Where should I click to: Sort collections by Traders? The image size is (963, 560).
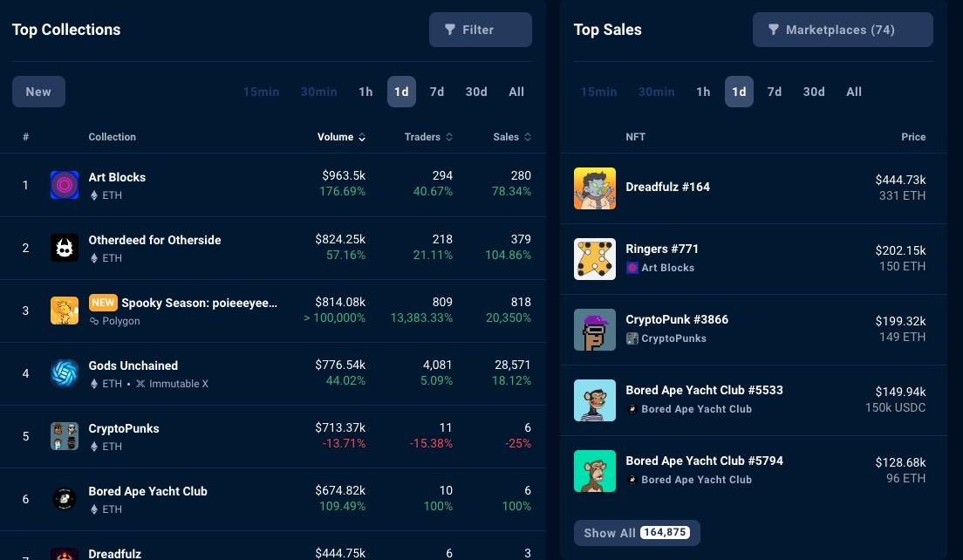[x=428, y=137]
